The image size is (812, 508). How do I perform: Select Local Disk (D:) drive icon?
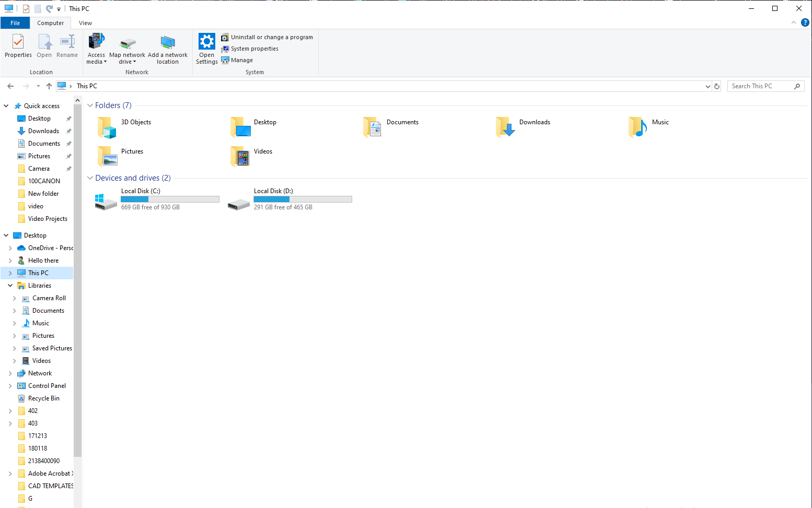pos(239,204)
